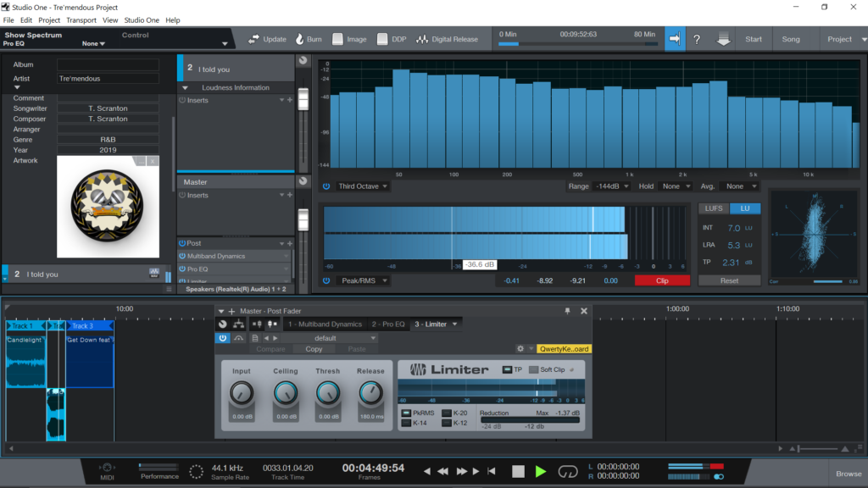
Task: Click the MIDI indicator icon
Action: [107, 468]
